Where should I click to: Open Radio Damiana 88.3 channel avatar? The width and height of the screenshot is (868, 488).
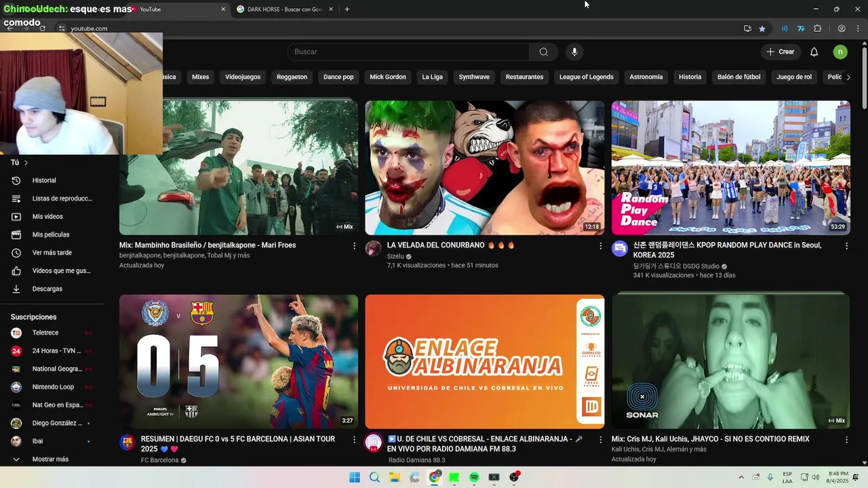(x=374, y=443)
